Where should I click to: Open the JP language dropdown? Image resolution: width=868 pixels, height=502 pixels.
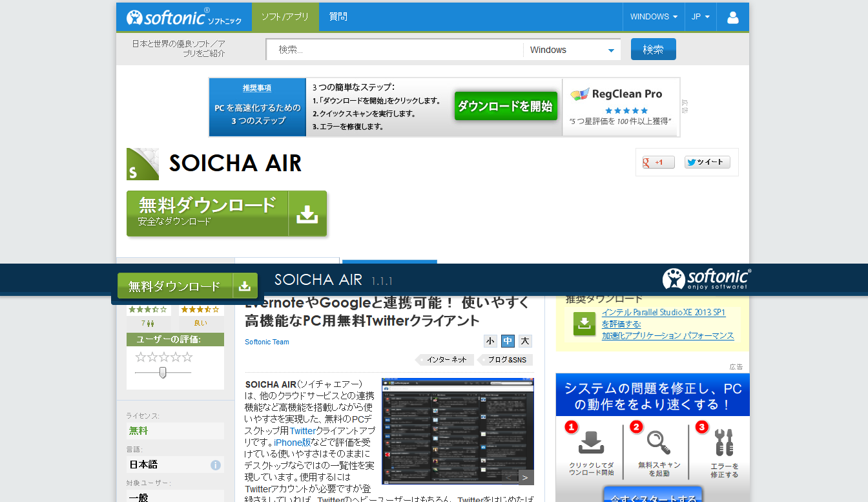pos(701,17)
